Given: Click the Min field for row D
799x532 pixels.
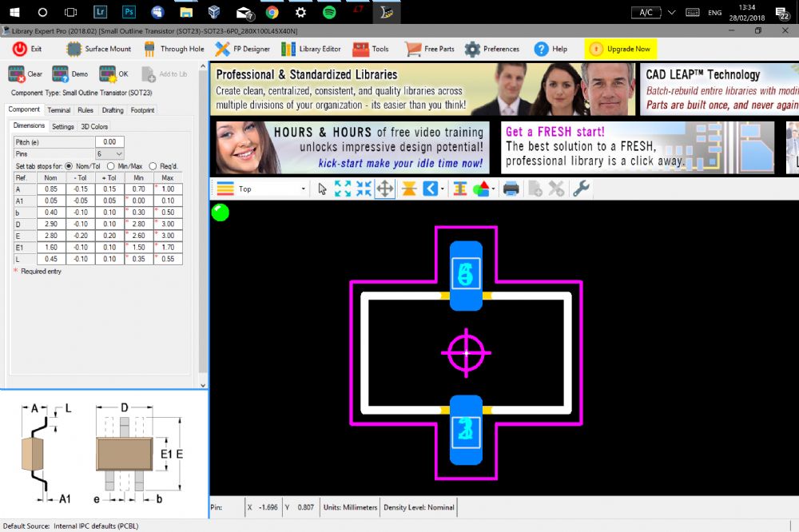Looking at the screenshot, I should [138, 224].
